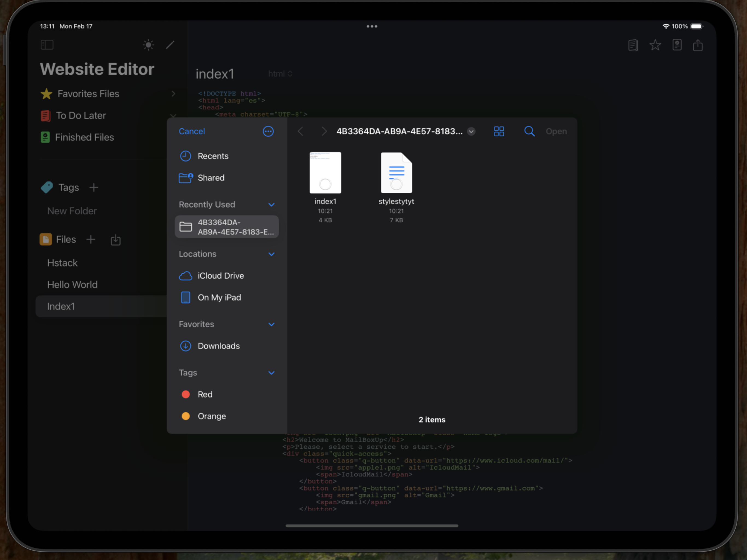Search files with magnifier icon

[529, 132]
